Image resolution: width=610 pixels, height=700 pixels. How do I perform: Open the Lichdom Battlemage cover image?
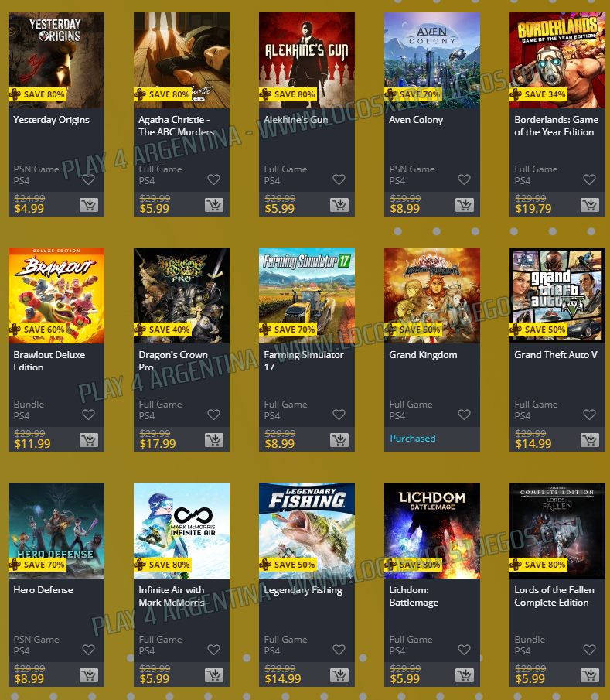(432, 531)
